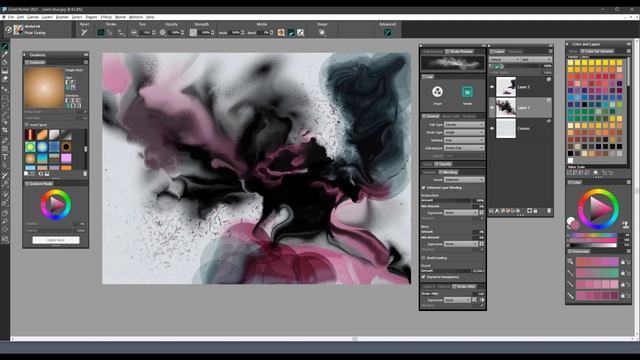Open the Edit menu
Viewport: 640px width, 360px height.
coord(20,17)
